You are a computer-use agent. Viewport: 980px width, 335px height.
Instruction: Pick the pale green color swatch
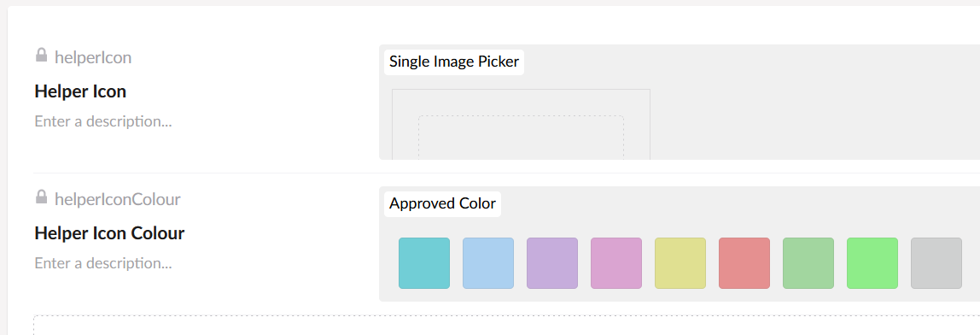click(808, 263)
